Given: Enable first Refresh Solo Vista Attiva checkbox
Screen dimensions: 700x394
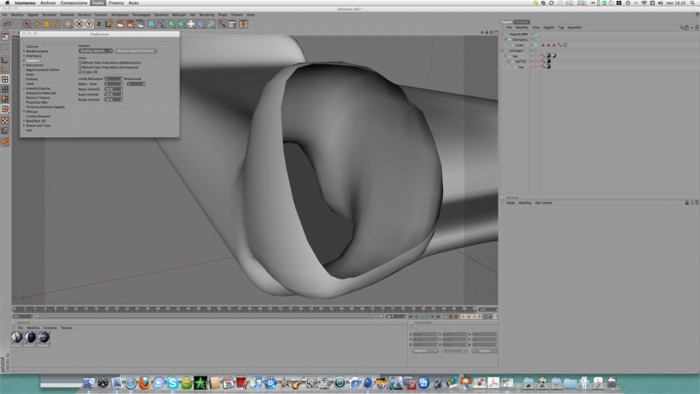Looking at the screenshot, I should (80, 63).
